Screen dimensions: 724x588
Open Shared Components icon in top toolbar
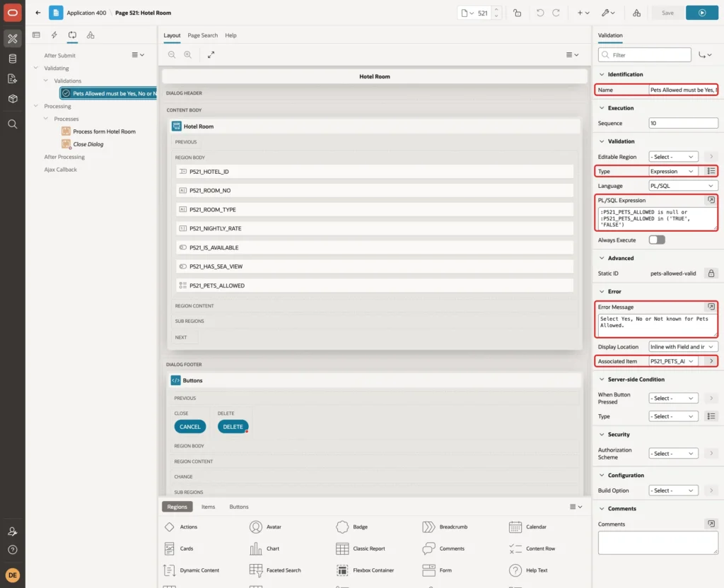[x=636, y=13]
